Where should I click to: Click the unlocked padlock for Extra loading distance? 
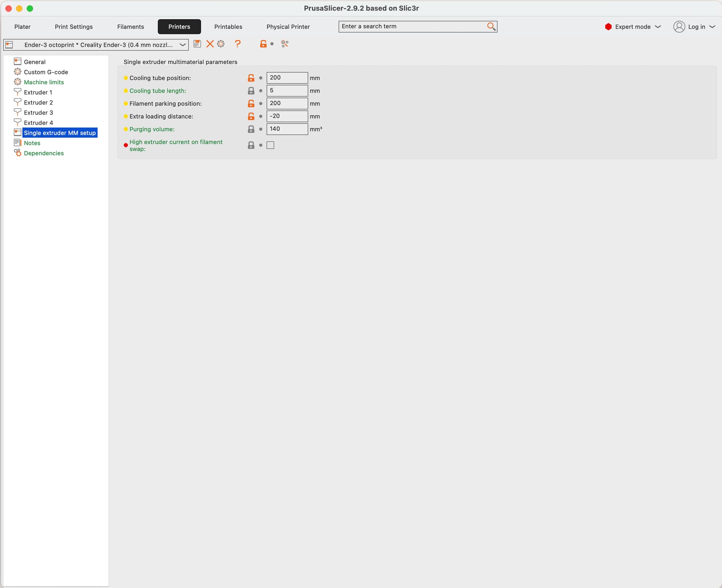click(251, 116)
